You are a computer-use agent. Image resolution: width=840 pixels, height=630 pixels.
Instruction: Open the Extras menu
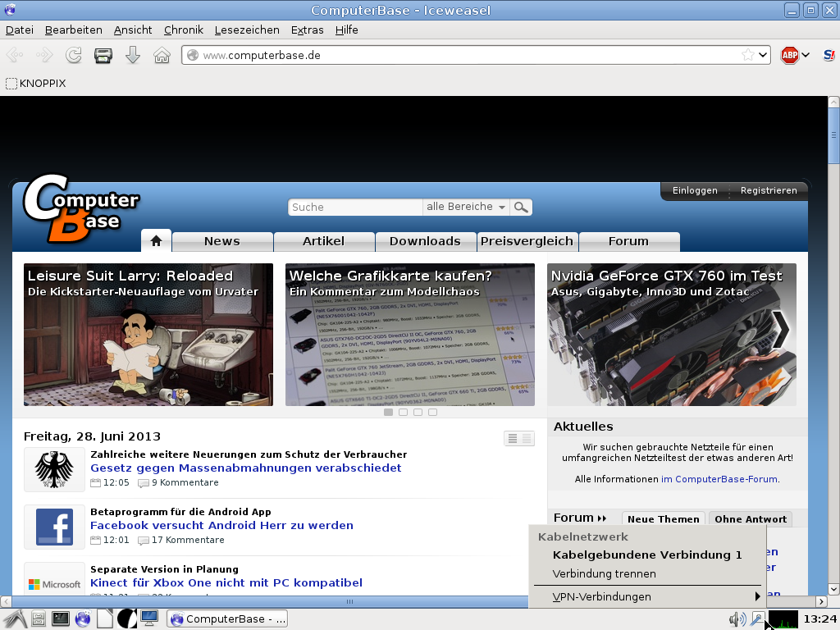(x=307, y=30)
